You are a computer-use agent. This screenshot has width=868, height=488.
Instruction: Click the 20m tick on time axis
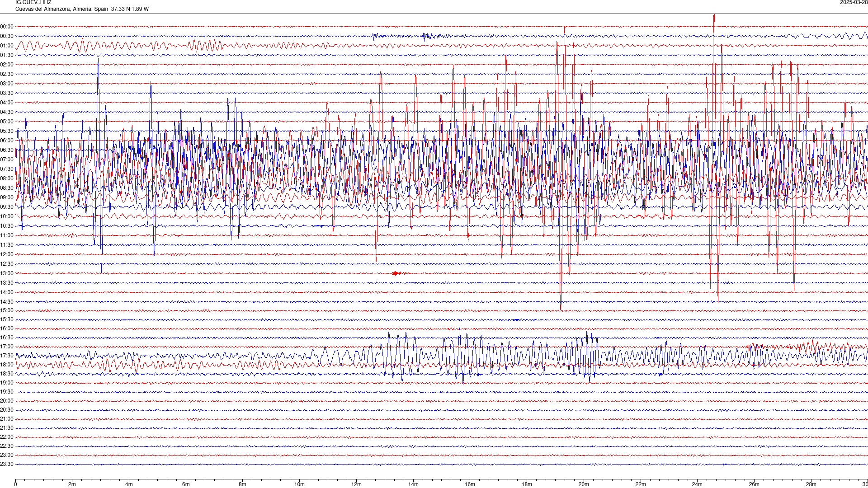[584, 484]
